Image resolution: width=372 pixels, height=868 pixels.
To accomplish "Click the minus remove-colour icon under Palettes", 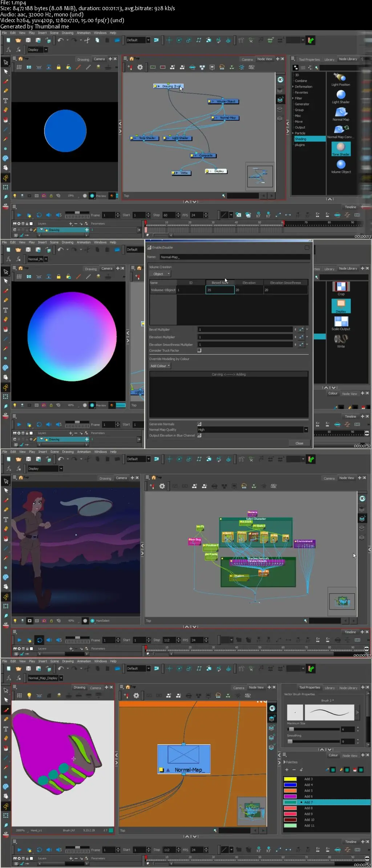I will point(294,770).
